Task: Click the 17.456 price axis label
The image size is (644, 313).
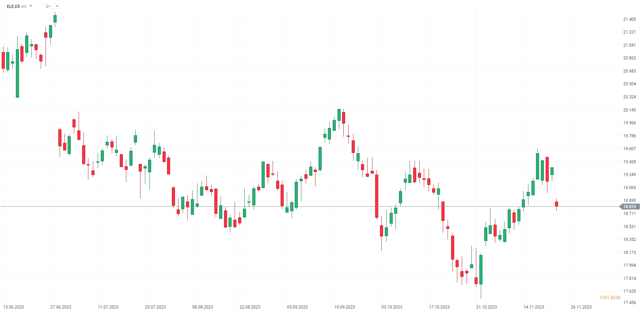Action: click(x=630, y=303)
